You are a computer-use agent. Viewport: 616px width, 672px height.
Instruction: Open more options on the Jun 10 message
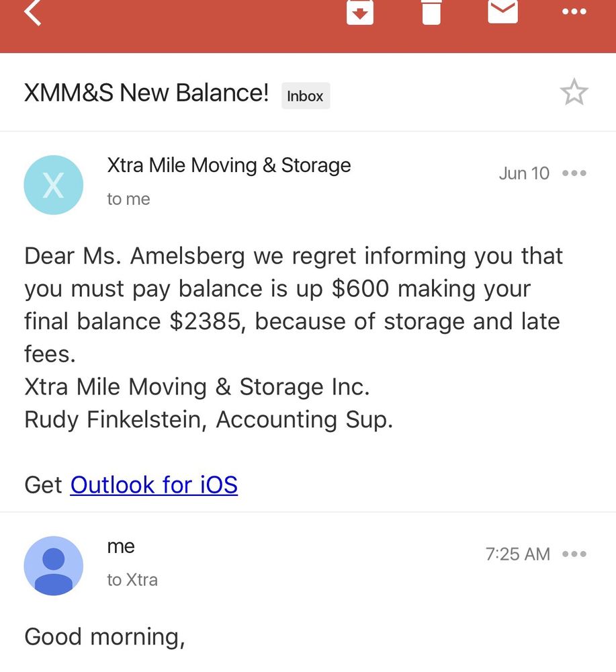click(x=574, y=173)
